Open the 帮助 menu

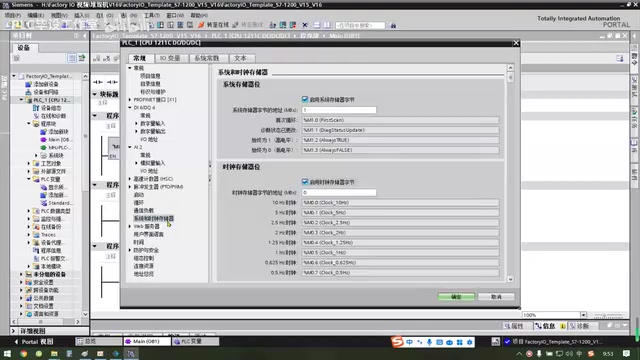pyautogui.click(x=199, y=15)
